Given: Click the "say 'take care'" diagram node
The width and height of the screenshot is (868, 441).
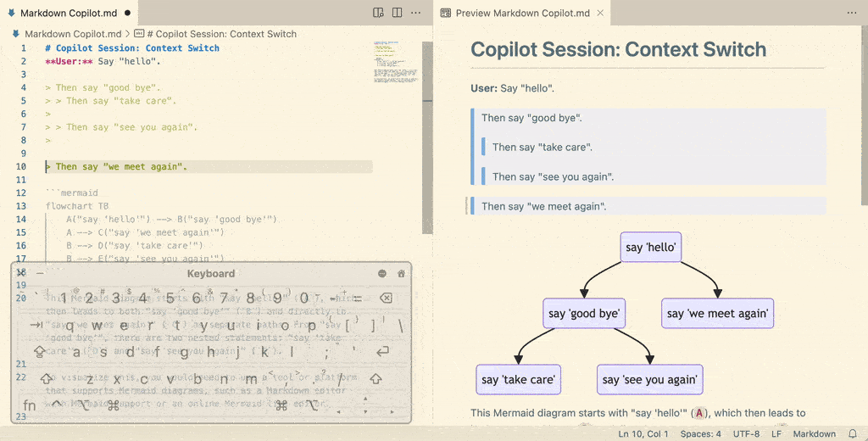Looking at the screenshot, I should [x=518, y=379].
